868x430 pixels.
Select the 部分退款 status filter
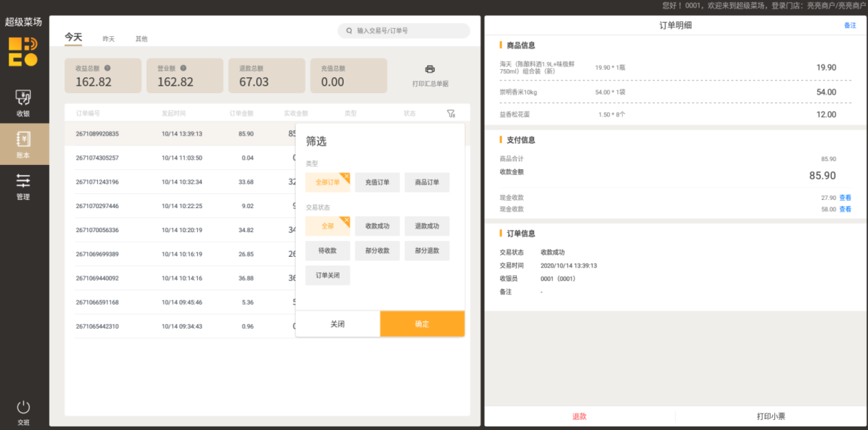pos(427,251)
